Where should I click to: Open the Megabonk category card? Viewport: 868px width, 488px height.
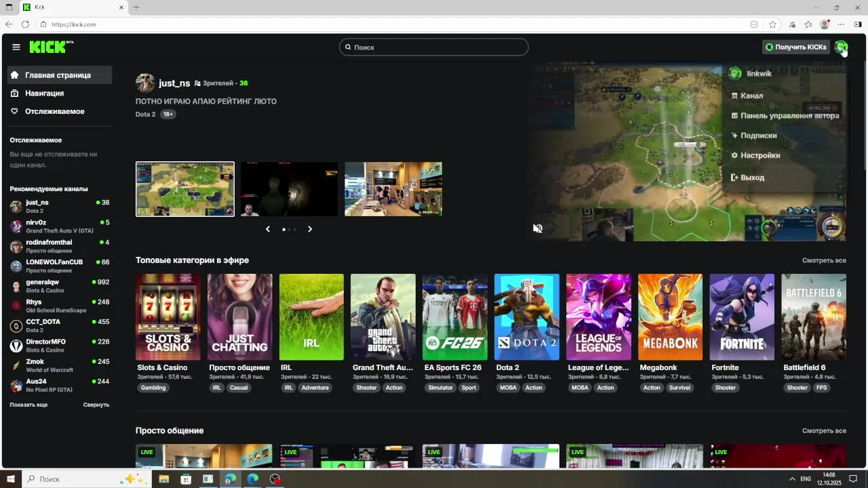coord(670,317)
